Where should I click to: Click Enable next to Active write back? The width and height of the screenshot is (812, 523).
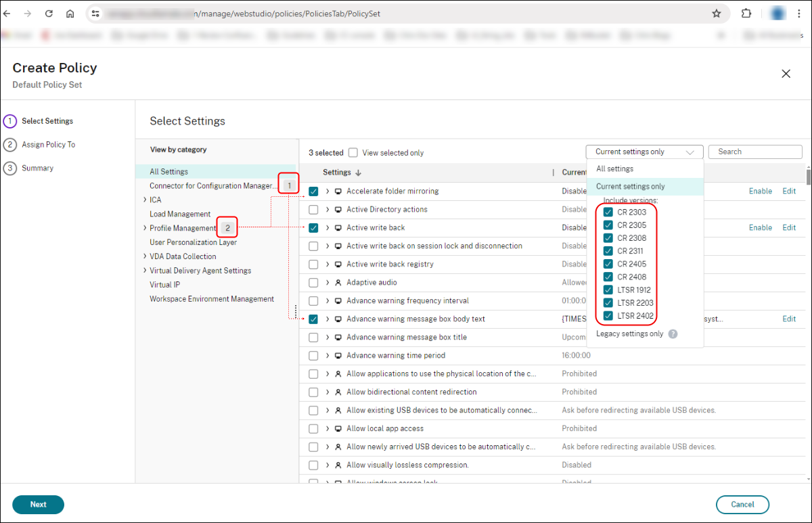(760, 227)
